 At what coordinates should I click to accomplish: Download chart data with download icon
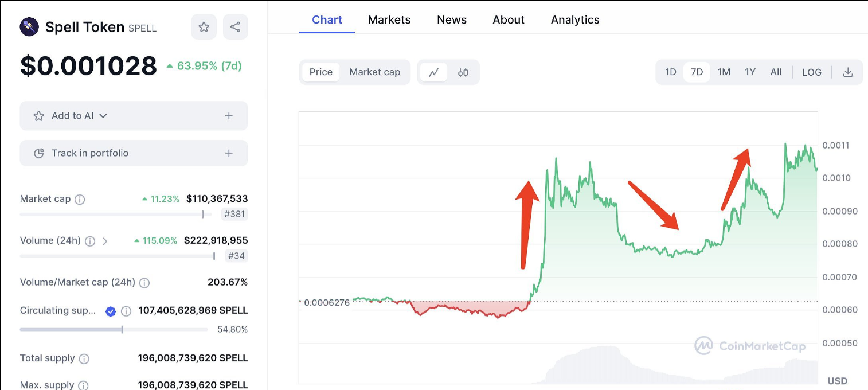click(x=848, y=72)
